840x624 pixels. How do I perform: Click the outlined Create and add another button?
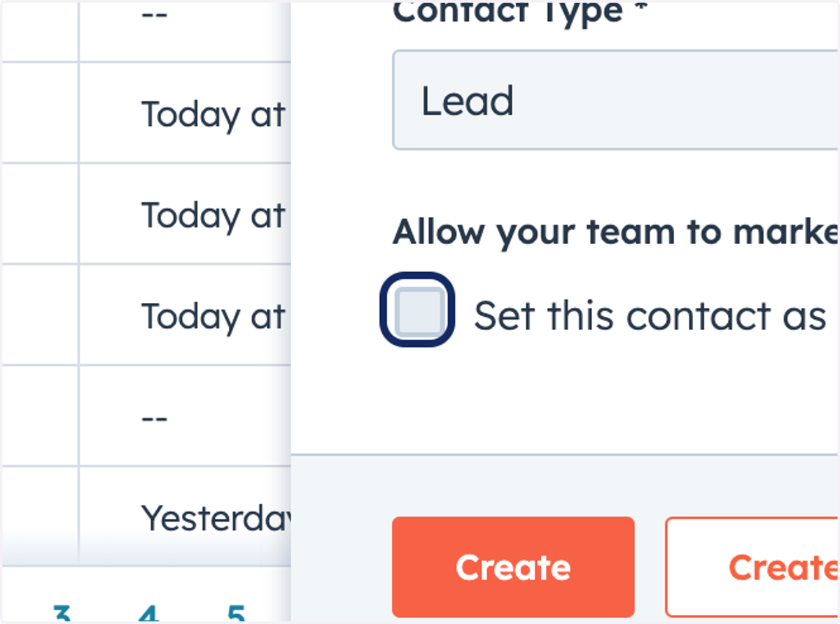tap(752, 567)
